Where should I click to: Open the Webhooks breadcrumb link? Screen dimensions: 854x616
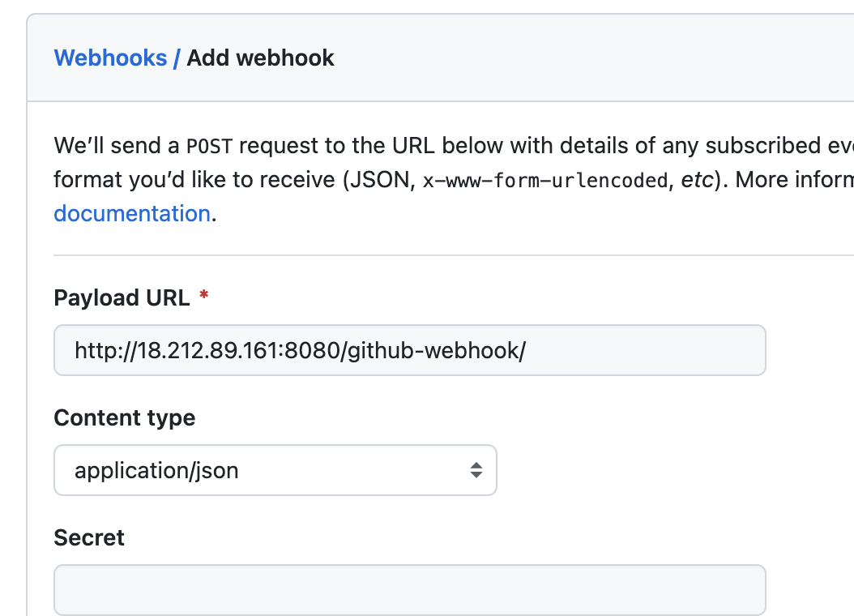point(110,58)
